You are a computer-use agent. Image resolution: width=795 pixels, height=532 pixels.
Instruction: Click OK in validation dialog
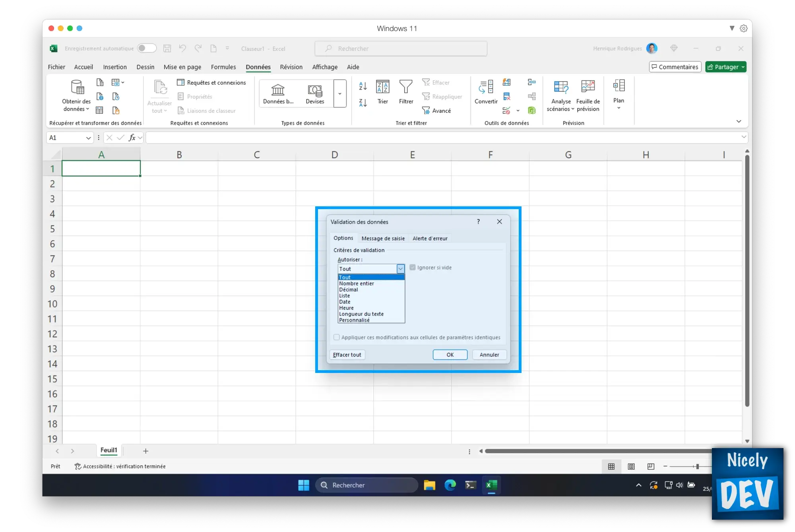[x=450, y=355]
